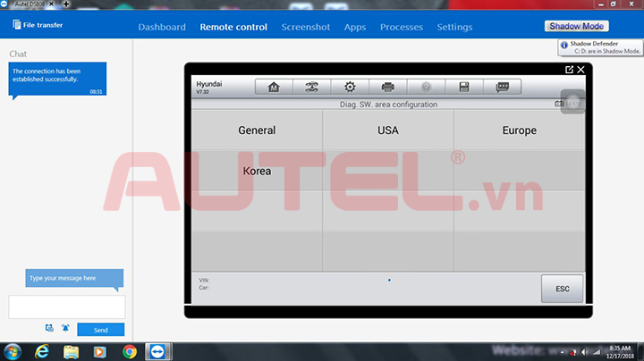
Task: Click the vehicle swap icon in the toolbar
Action: coord(312,87)
